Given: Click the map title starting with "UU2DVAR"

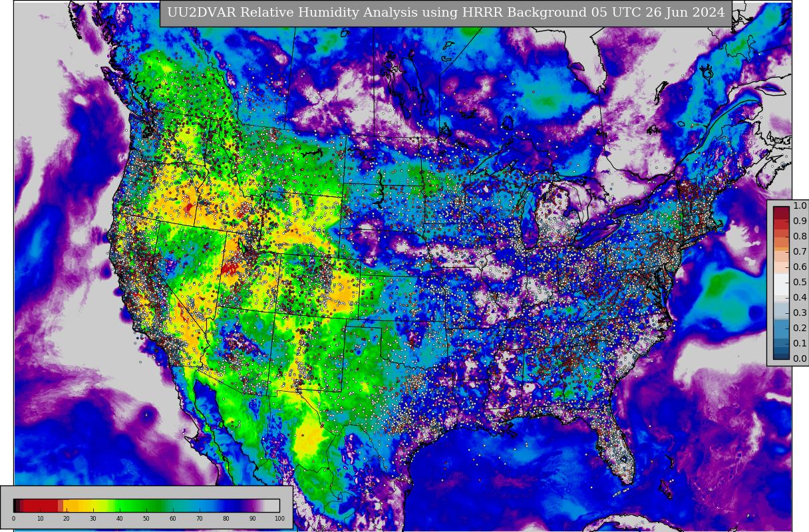Looking at the screenshot, I should pyautogui.click(x=446, y=13).
